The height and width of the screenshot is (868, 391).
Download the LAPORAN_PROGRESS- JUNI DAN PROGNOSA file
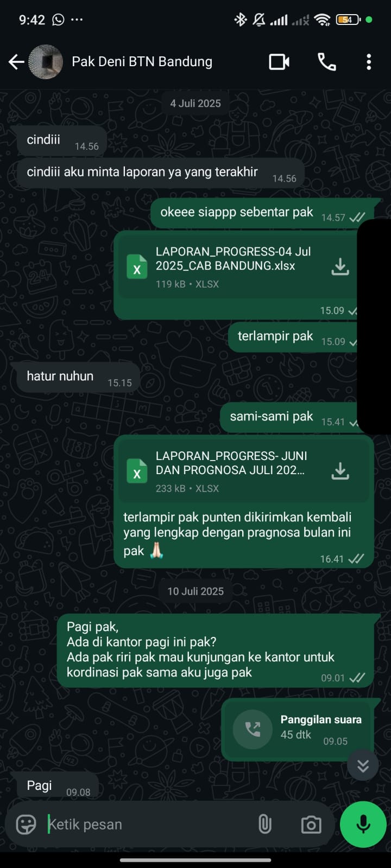(x=340, y=471)
